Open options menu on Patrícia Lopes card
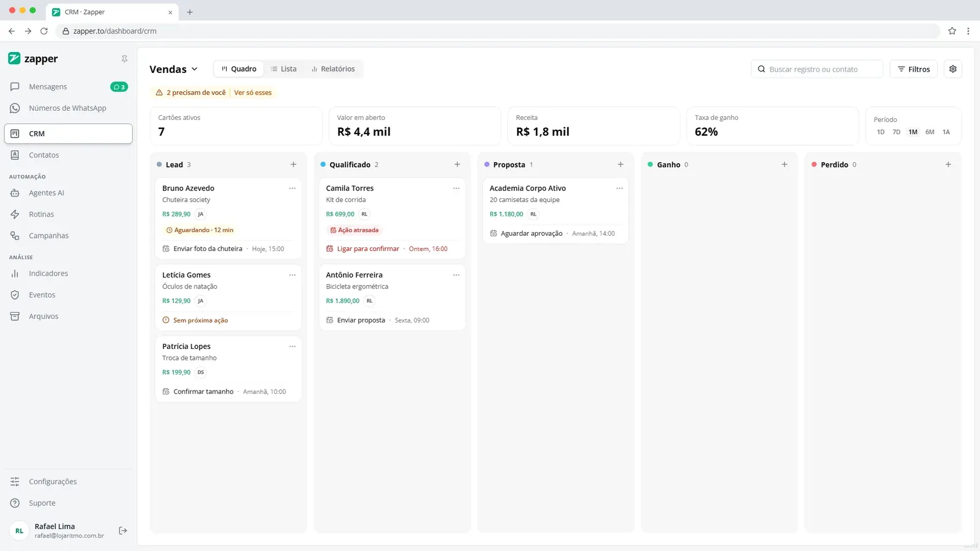This screenshot has height=551, width=980. click(292, 347)
